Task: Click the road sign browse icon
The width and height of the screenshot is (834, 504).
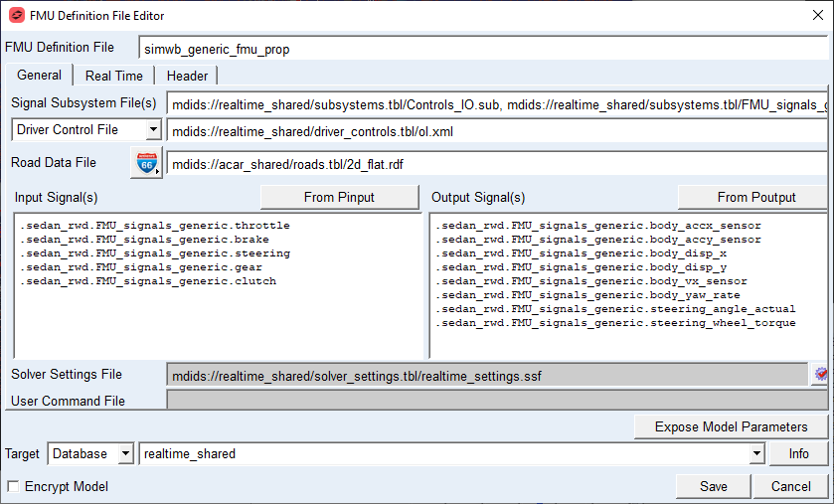Action: pyautogui.click(x=146, y=163)
